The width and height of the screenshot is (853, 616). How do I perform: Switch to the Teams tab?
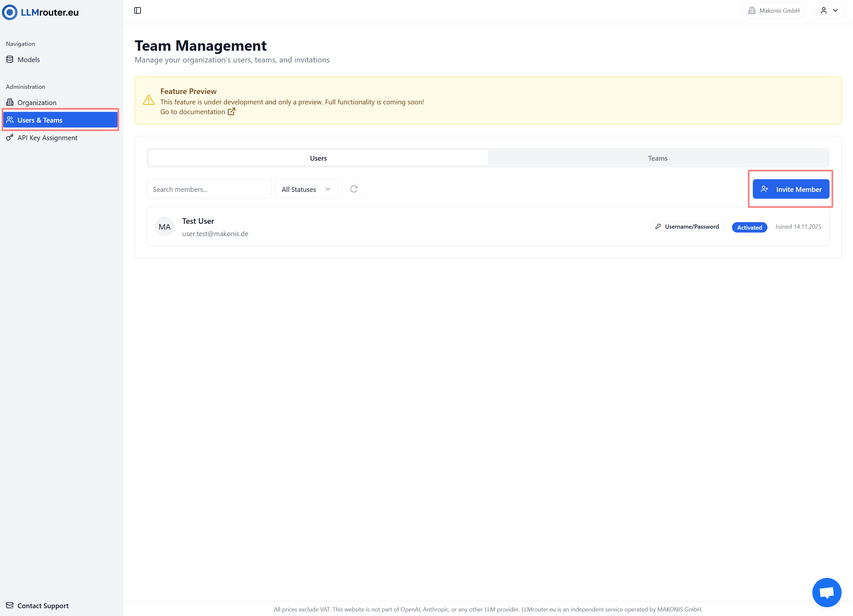[x=657, y=158]
